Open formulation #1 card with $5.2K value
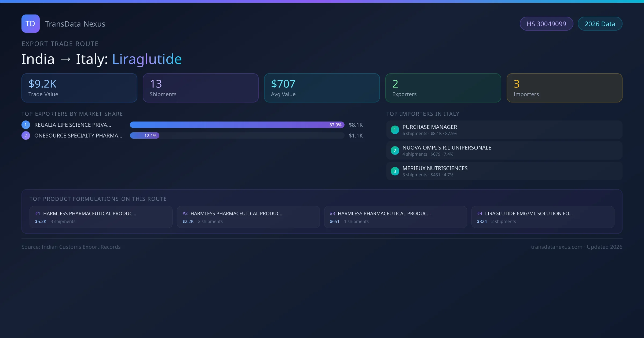644x338 pixels. [x=101, y=217]
